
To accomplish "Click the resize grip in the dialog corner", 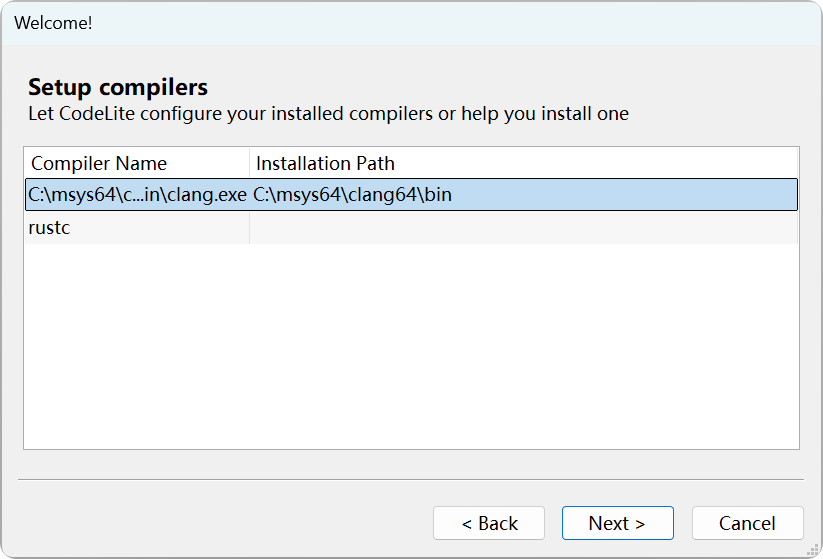I will coord(812,549).
